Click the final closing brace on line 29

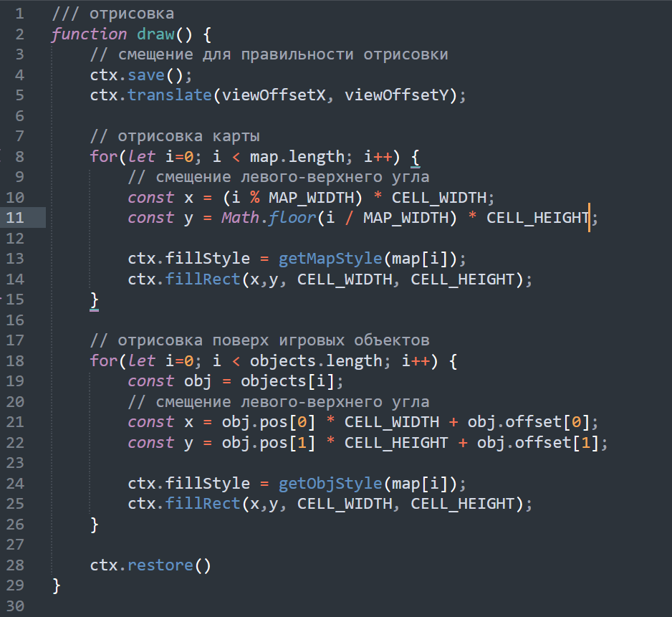(57, 585)
